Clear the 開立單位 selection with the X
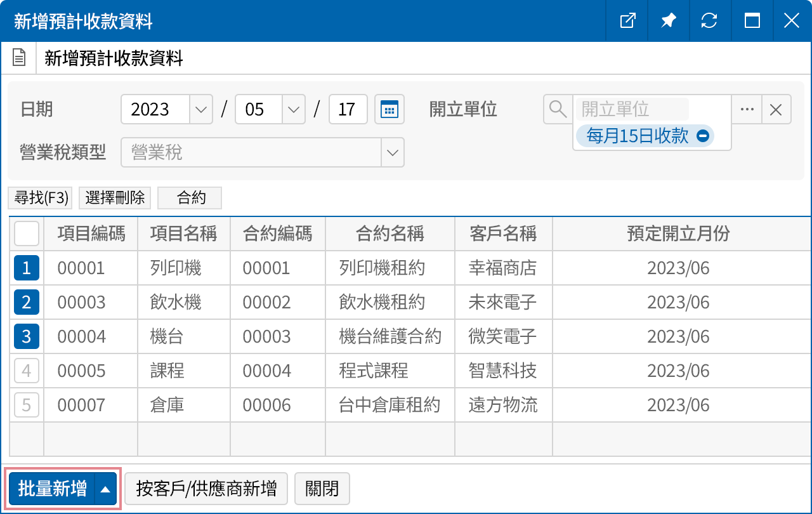812x514 pixels. click(x=776, y=109)
